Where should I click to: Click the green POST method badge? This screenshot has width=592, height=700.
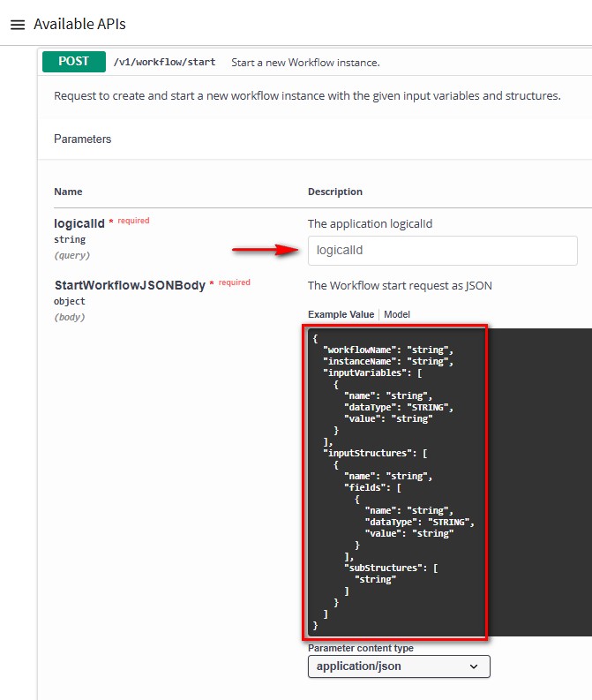(73, 62)
